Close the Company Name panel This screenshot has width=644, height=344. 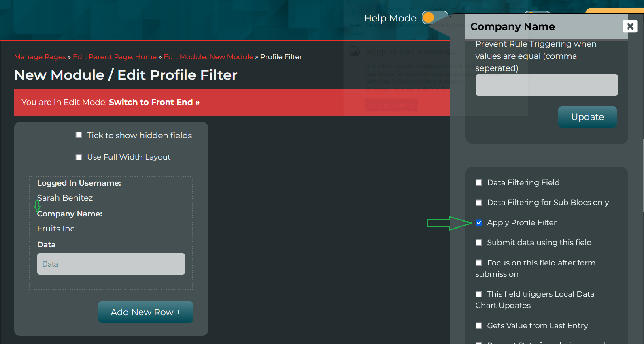(x=630, y=26)
